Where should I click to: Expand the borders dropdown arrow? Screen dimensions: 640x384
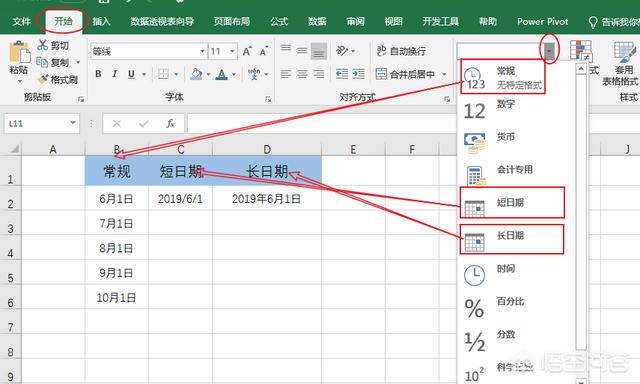pos(176,74)
